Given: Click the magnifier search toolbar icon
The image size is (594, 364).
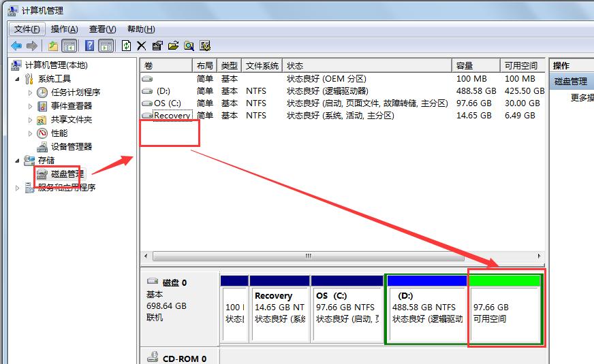Looking at the screenshot, I should [189, 46].
